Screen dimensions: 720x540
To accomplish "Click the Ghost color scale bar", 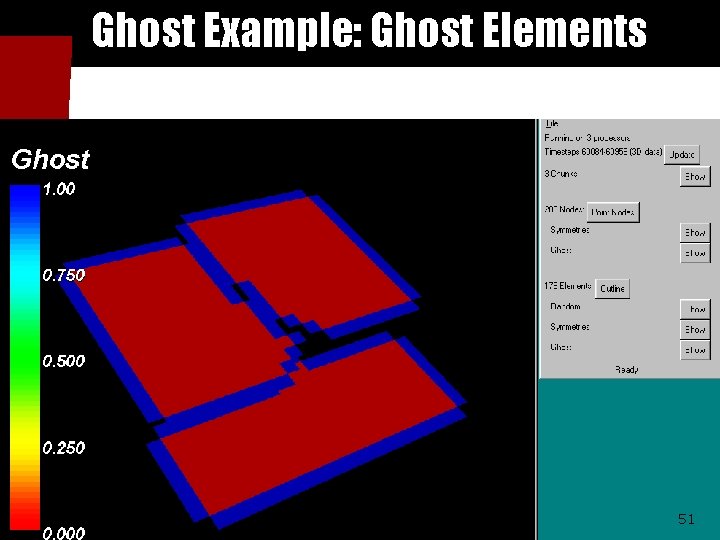I will point(25,358).
